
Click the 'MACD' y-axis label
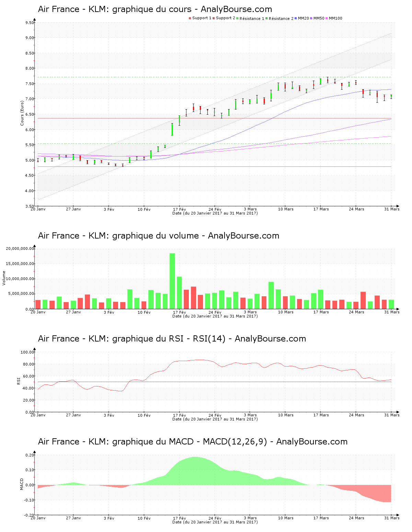tap(22, 484)
